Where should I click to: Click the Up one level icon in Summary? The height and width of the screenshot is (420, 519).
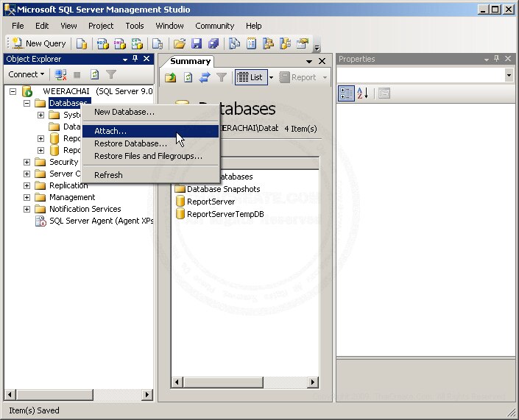[171, 77]
